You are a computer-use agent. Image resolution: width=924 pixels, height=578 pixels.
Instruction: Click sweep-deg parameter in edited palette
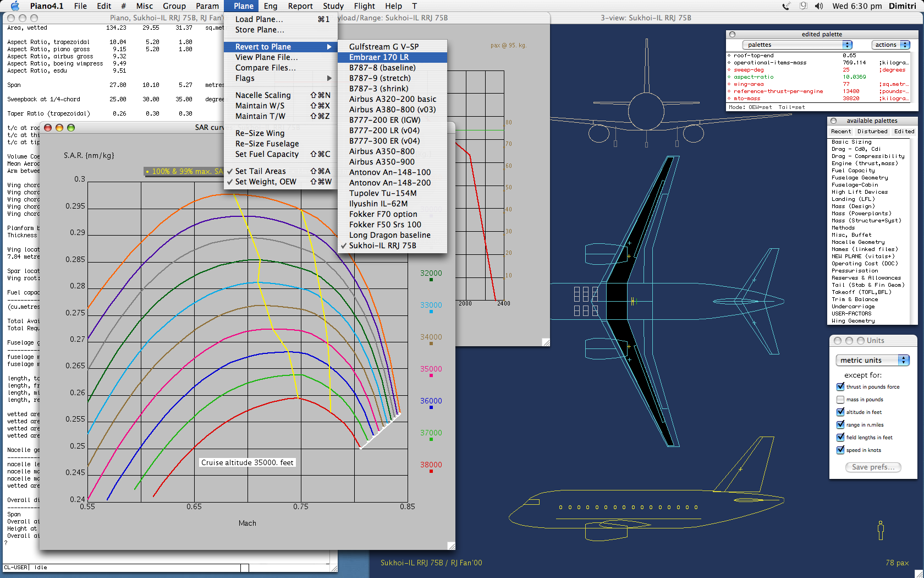749,70
